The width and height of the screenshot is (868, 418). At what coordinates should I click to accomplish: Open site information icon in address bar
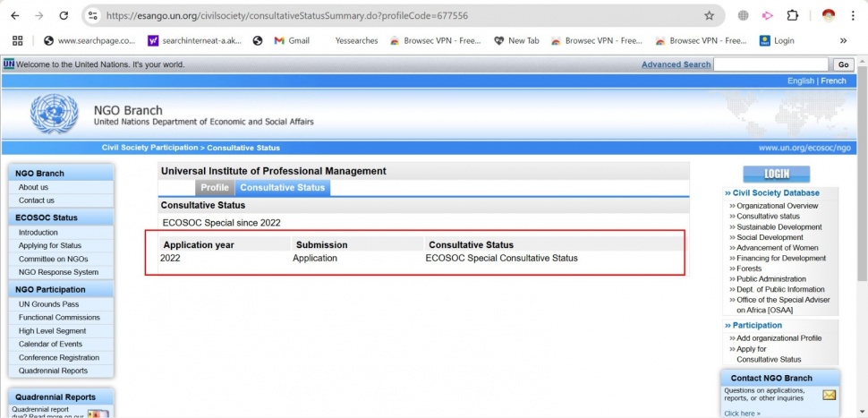pos(93,16)
